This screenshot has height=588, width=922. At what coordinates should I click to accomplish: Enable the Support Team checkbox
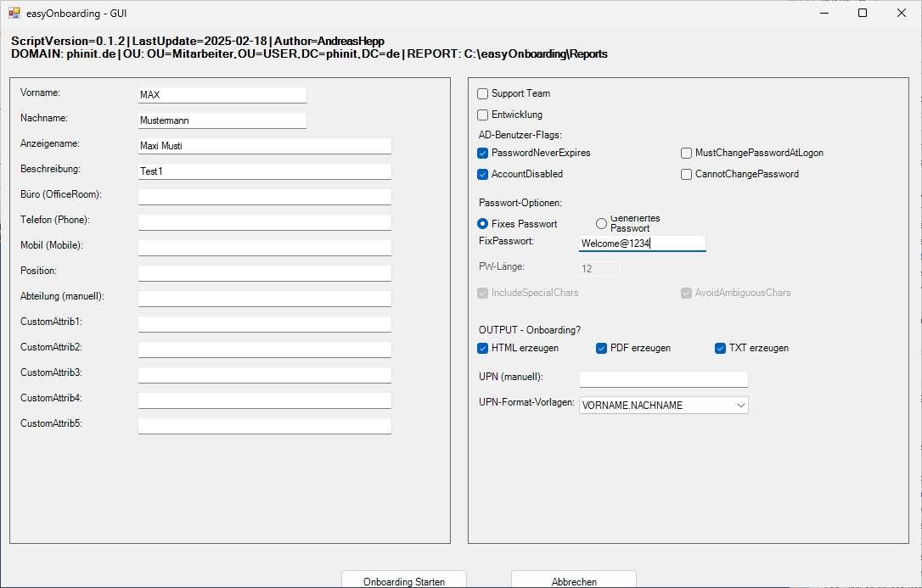[x=483, y=93]
